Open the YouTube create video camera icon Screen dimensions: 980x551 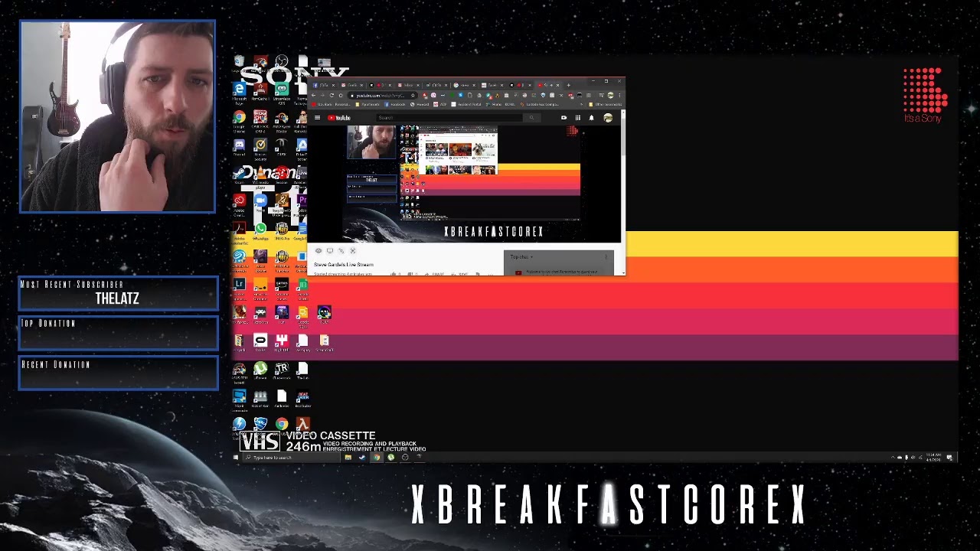coord(564,118)
